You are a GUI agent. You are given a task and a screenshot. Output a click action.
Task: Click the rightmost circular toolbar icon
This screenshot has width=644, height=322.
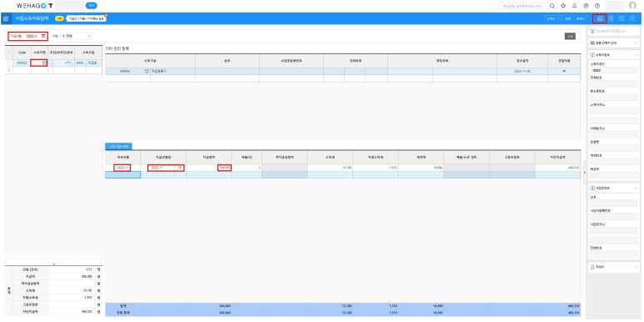click(x=632, y=18)
